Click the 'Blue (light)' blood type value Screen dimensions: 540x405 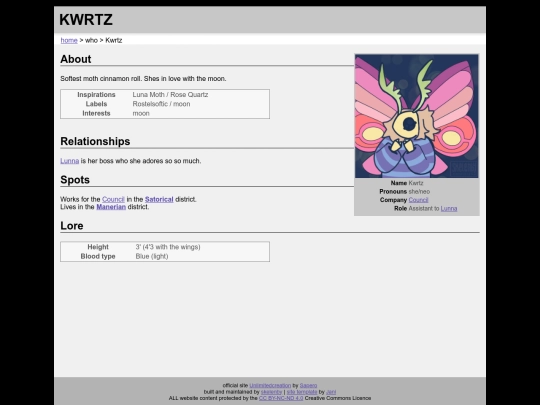tap(152, 256)
